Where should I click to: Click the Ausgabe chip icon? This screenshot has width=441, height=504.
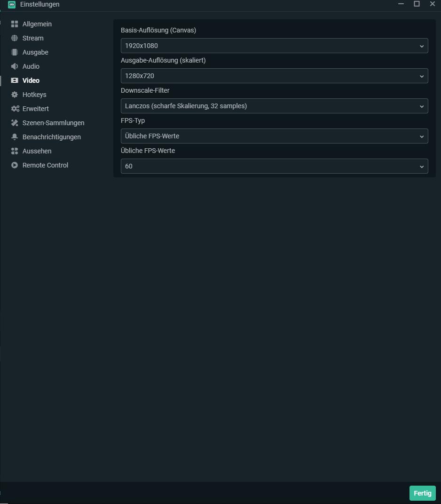(x=15, y=52)
